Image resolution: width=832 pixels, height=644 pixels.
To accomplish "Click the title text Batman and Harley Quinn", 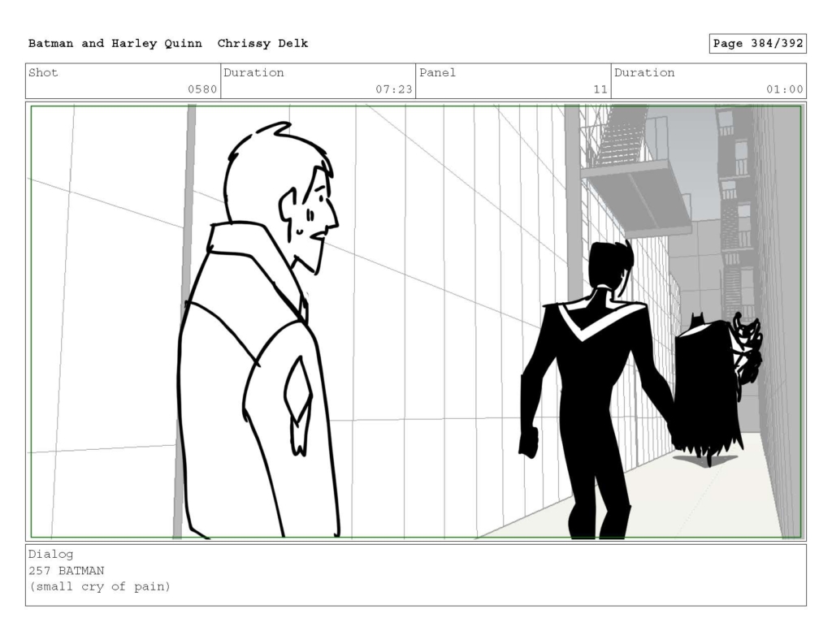I will pyautogui.click(x=115, y=44).
